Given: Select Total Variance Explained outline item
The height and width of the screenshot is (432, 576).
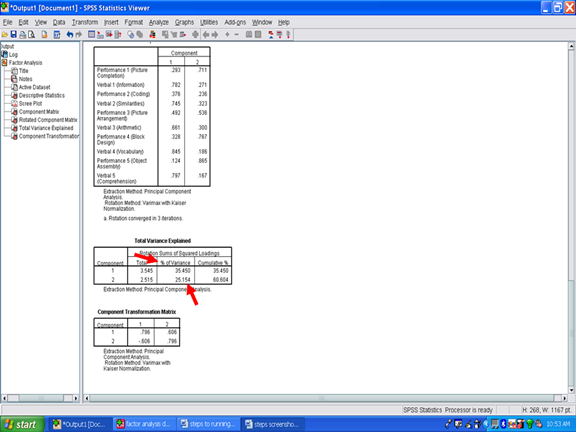Looking at the screenshot, I should (46, 128).
